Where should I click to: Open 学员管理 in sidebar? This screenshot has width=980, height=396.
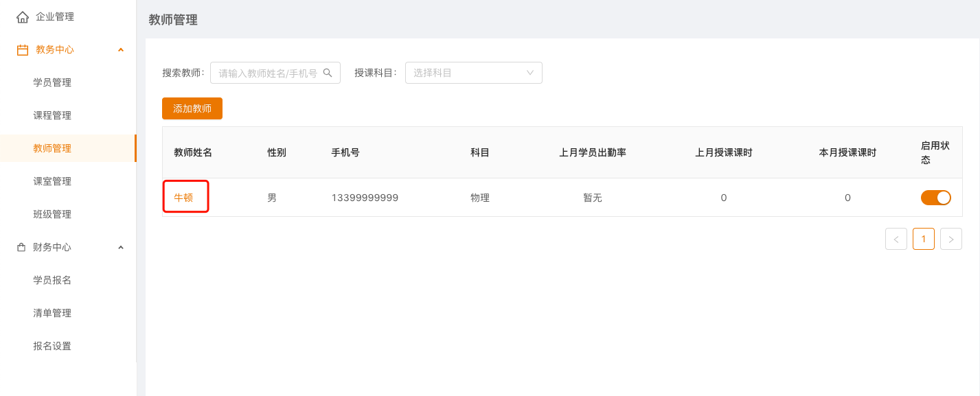(52, 82)
